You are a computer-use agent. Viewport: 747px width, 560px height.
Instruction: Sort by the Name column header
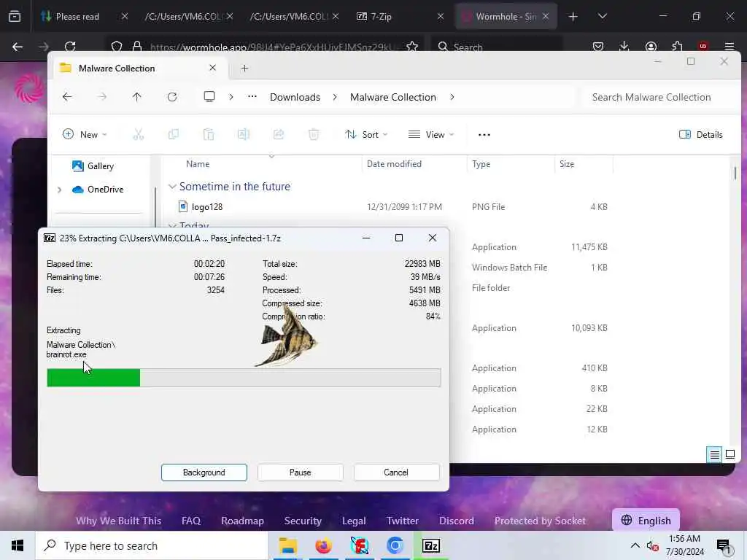(x=198, y=164)
